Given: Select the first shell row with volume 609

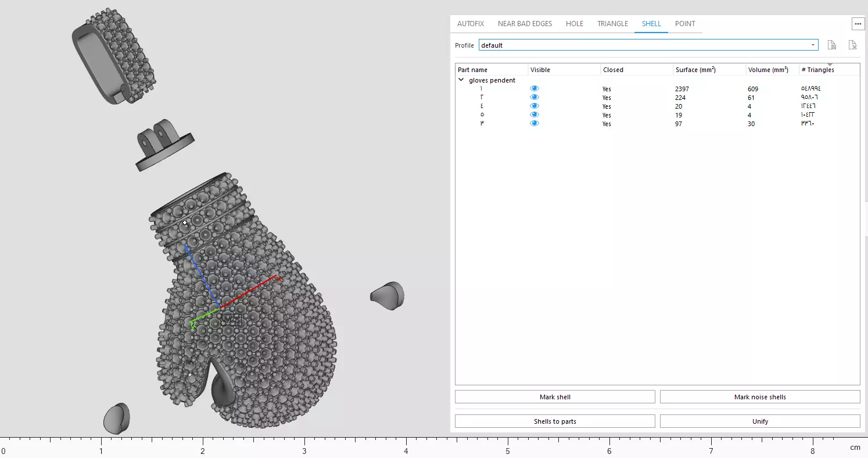Looking at the screenshot, I should (x=657, y=89).
